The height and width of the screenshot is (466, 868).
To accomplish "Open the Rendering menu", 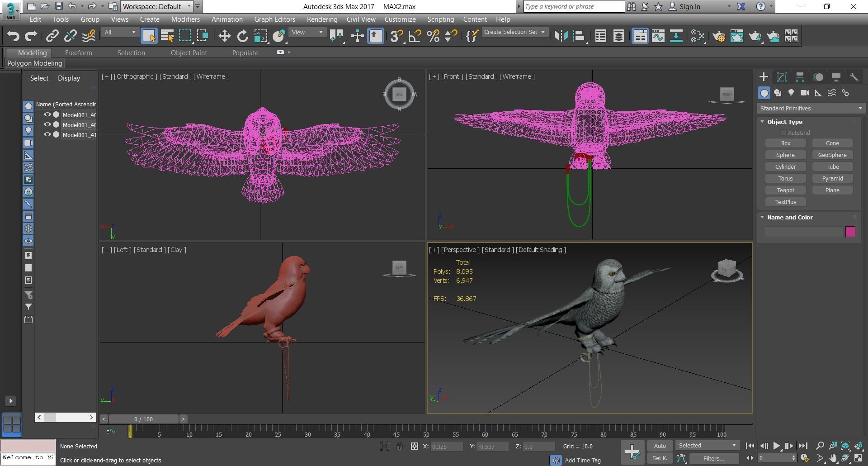I will click(x=322, y=19).
